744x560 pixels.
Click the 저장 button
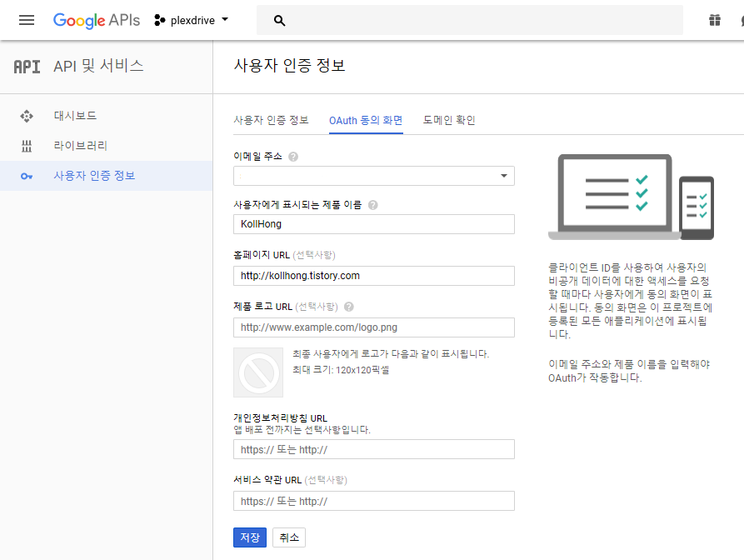tap(250, 537)
